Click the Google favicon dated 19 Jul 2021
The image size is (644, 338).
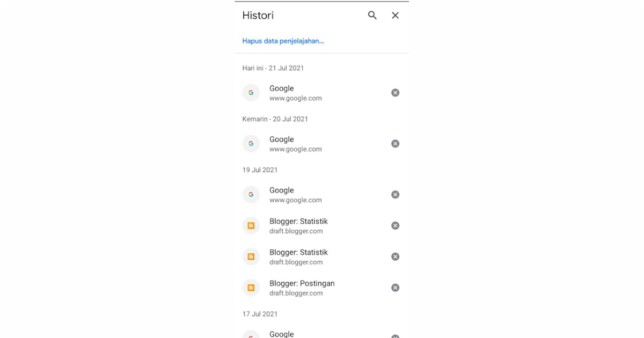(x=251, y=194)
